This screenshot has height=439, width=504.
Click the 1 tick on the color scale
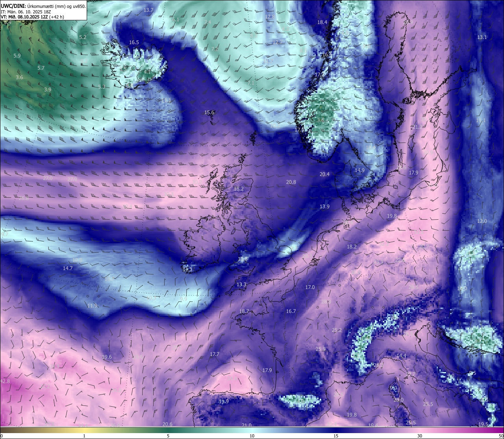[84, 436]
